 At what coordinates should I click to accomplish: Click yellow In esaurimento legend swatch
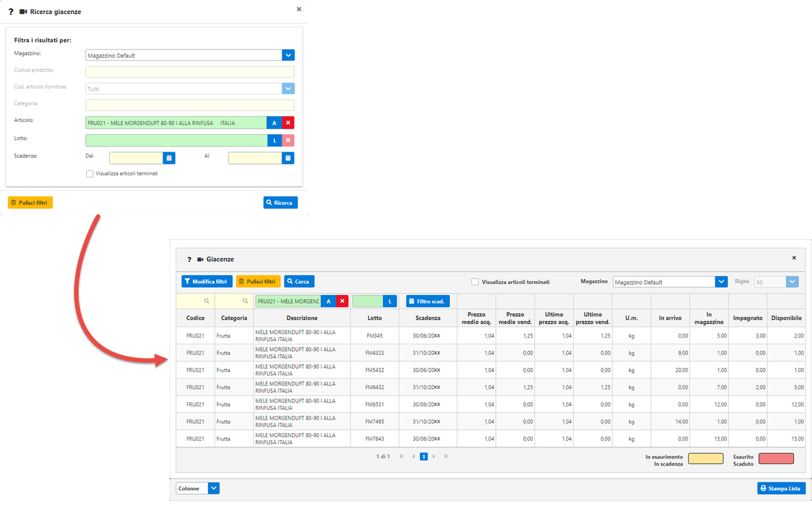point(705,458)
